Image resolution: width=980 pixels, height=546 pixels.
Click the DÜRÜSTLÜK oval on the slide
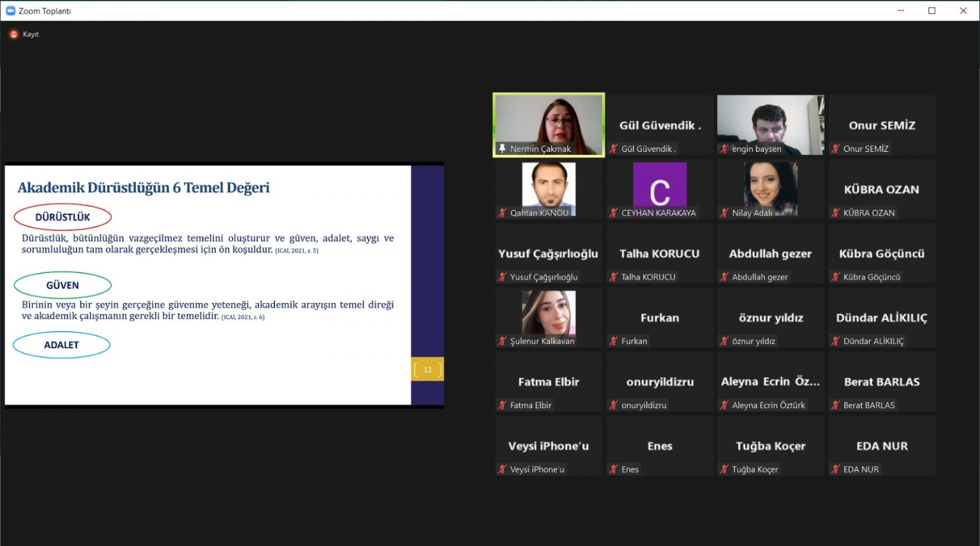(x=63, y=218)
